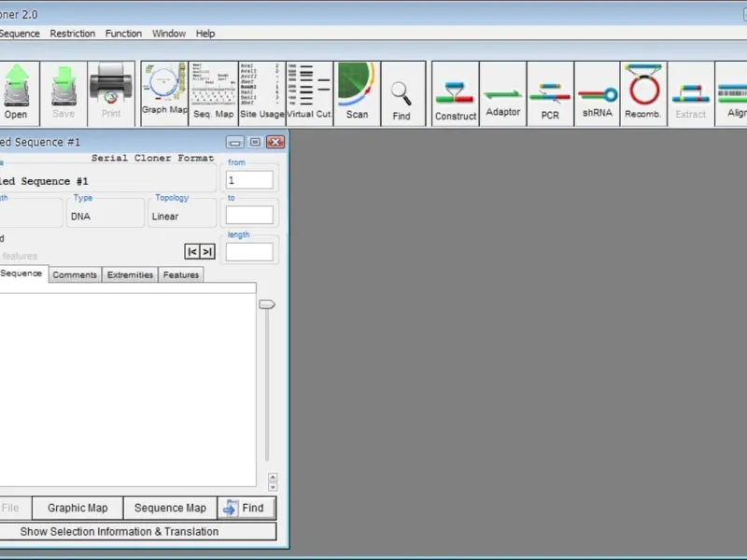Viewport: 747px width, 560px height.
Task: Click the Graphic Map button
Action: coord(78,508)
